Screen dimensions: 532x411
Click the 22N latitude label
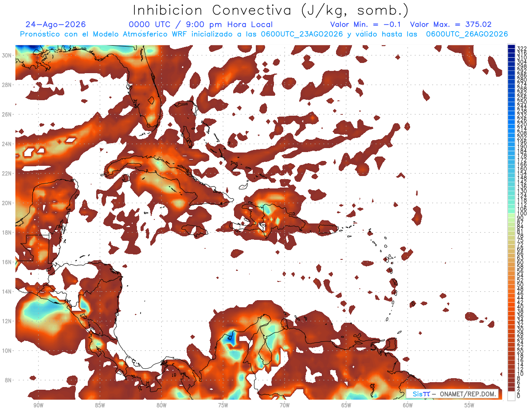[7, 173]
